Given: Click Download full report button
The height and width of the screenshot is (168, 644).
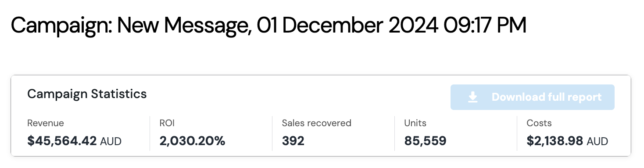Looking at the screenshot, I should point(533,97).
